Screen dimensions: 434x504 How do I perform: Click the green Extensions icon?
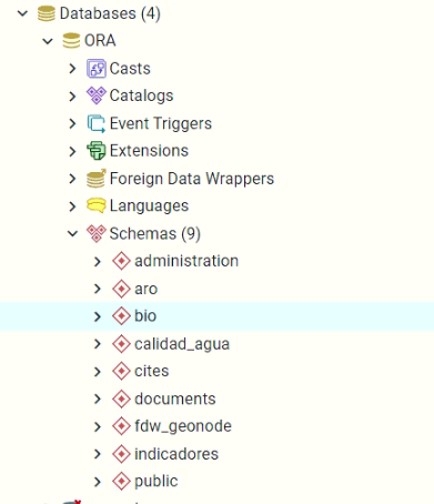coord(96,151)
